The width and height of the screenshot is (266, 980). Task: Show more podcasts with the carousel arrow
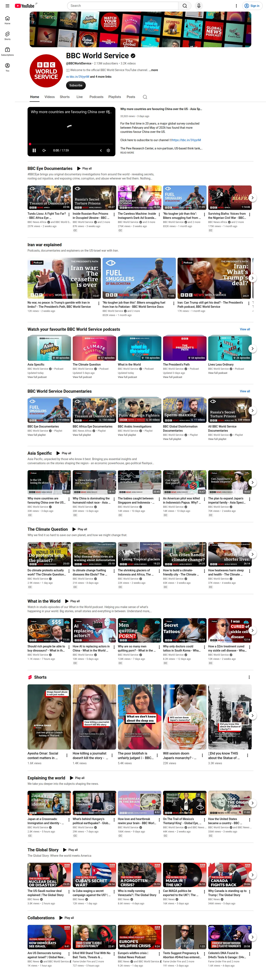[252, 349]
